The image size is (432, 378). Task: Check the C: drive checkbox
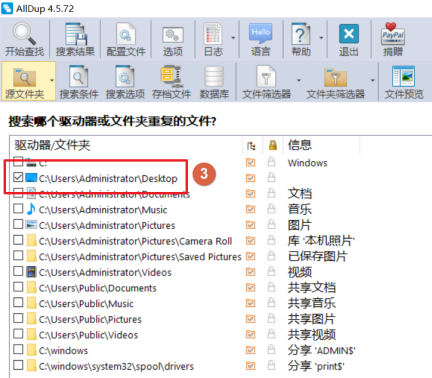[18, 162]
